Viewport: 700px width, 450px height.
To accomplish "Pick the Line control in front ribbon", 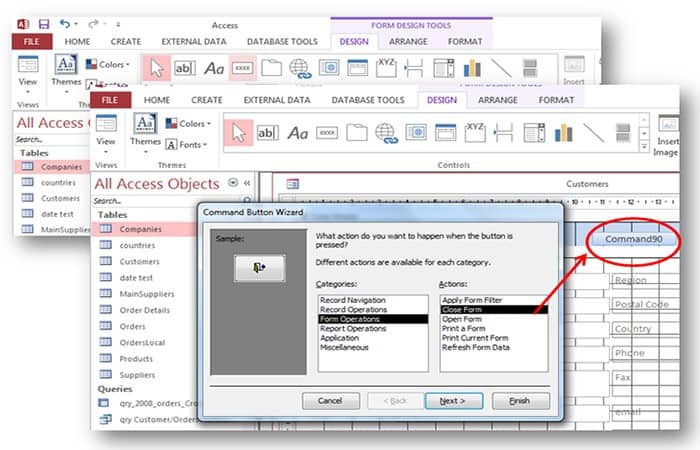I will click(594, 133).
